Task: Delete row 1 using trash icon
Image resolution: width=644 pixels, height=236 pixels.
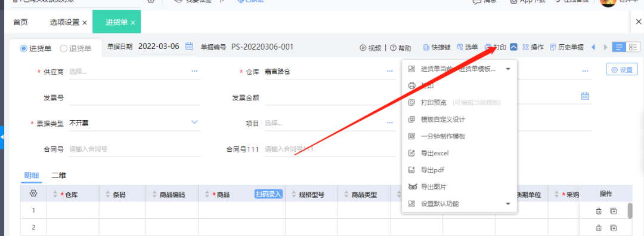Action: (599, 211)
